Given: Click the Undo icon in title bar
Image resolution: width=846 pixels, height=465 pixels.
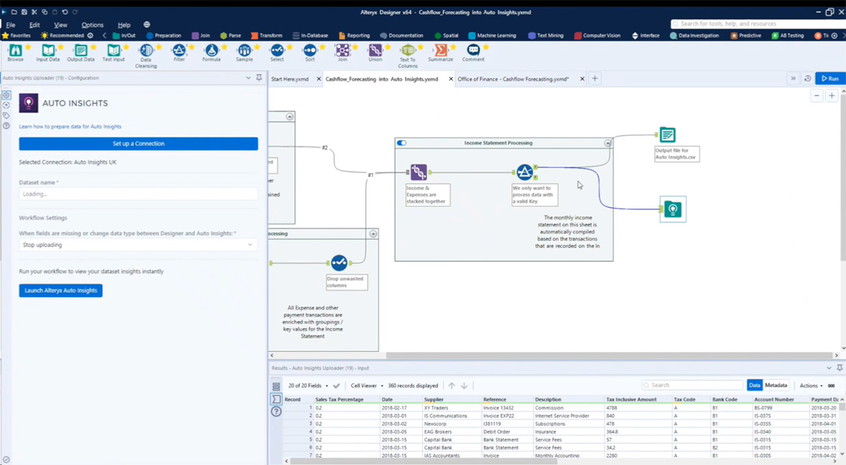Looking at the screenshot, I should click(65, 12).
